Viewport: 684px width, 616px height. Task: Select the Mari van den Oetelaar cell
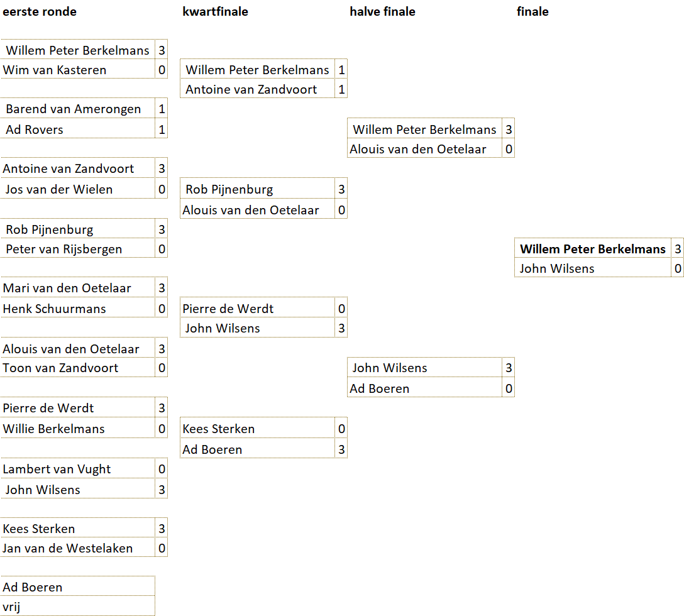pos(67,288)
